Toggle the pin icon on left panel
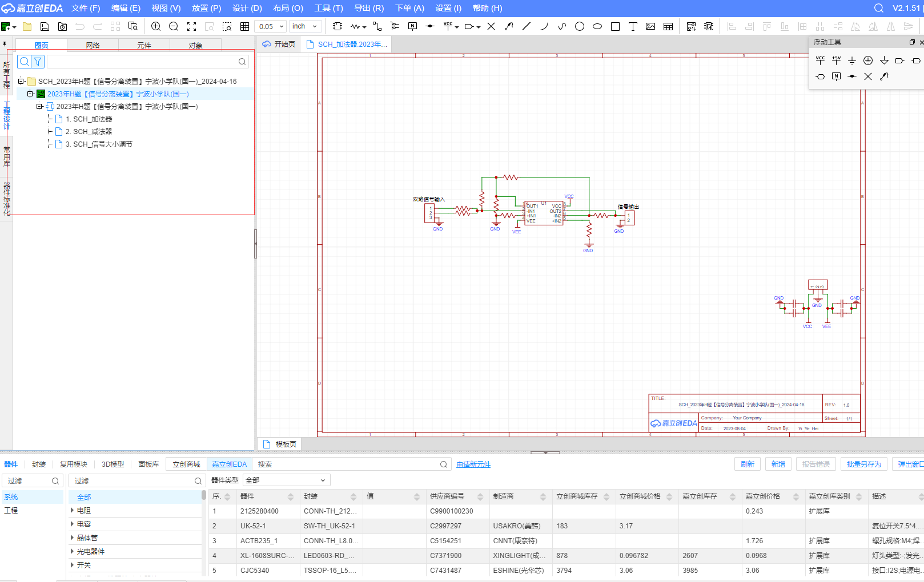This screenshot has height=582, width=924. (5, 44)
